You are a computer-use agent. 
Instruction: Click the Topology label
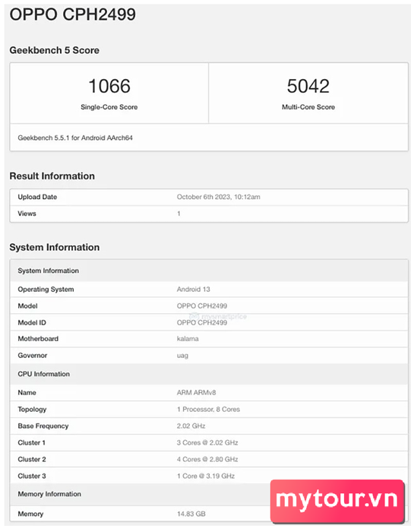click(32, 409)
